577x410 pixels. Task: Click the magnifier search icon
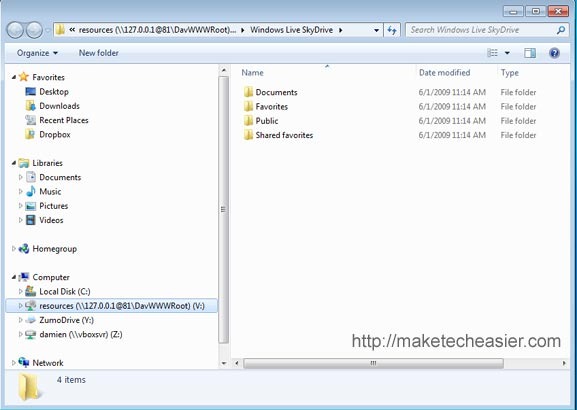pos(561,30)
